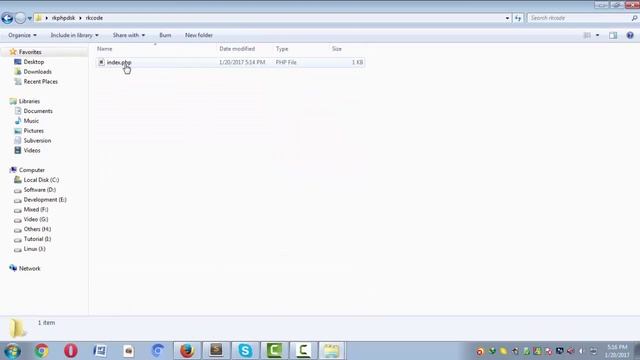Image resolution: width=640 pixels, height=360 pixels.
Task: Switch to Skype on taskbar
Action: pyautogui.click(x=245, y=351)
